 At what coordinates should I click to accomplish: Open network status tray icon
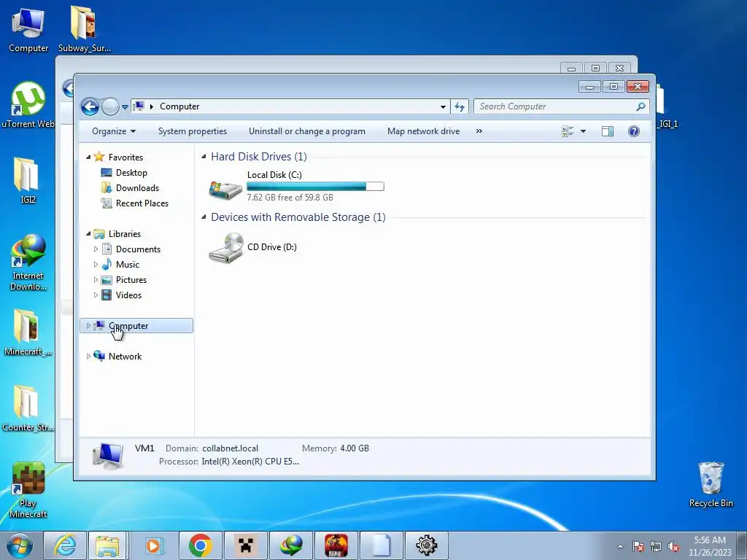coord(656,547)
